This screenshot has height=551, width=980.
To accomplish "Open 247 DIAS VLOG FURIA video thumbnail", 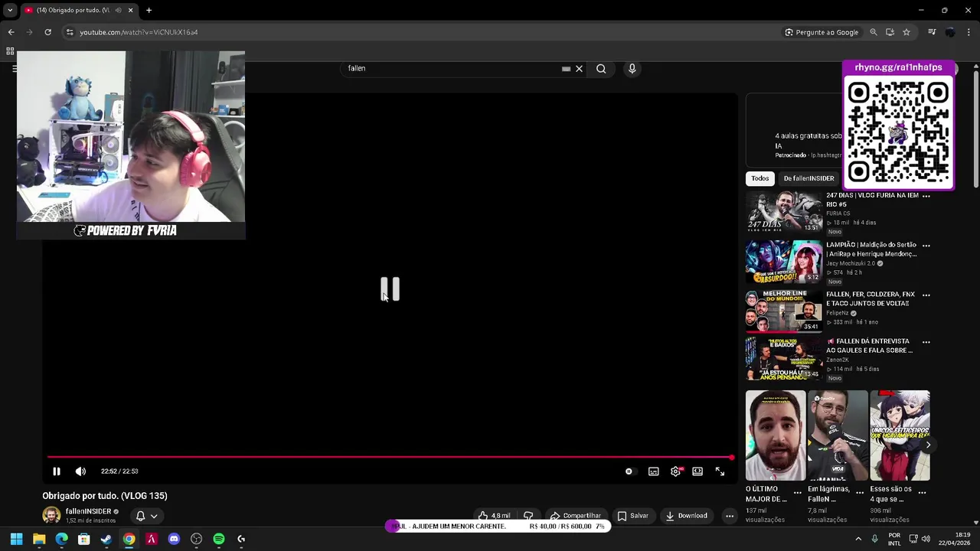I will click(784, 213).
